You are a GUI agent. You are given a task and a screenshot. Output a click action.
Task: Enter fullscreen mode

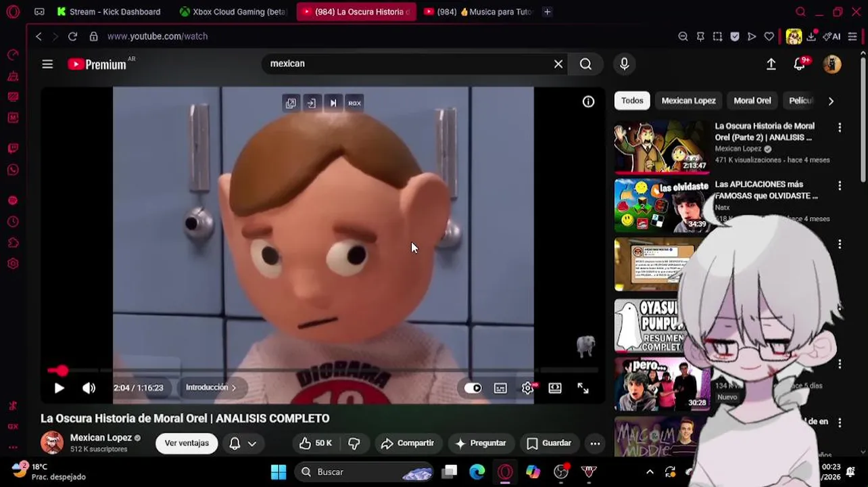tap(583, 388)
